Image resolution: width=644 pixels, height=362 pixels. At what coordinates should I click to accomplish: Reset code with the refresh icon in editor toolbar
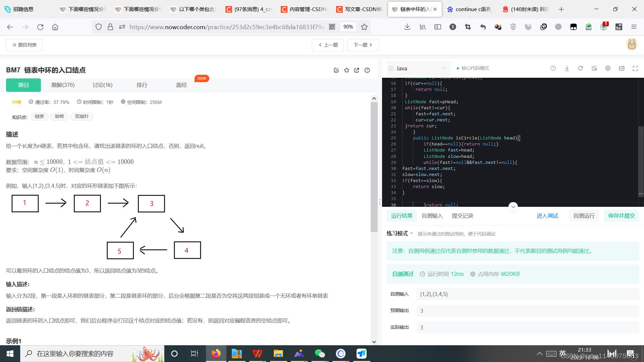[x=580, y=68]
